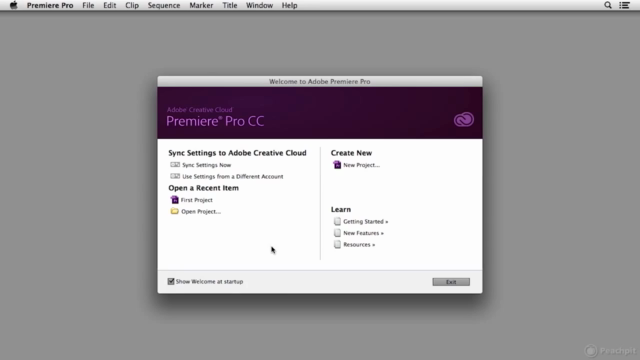This screenshot has width=640, height=360.
Task: Click the Resources document icon
Action: click(x=337, y=244)
